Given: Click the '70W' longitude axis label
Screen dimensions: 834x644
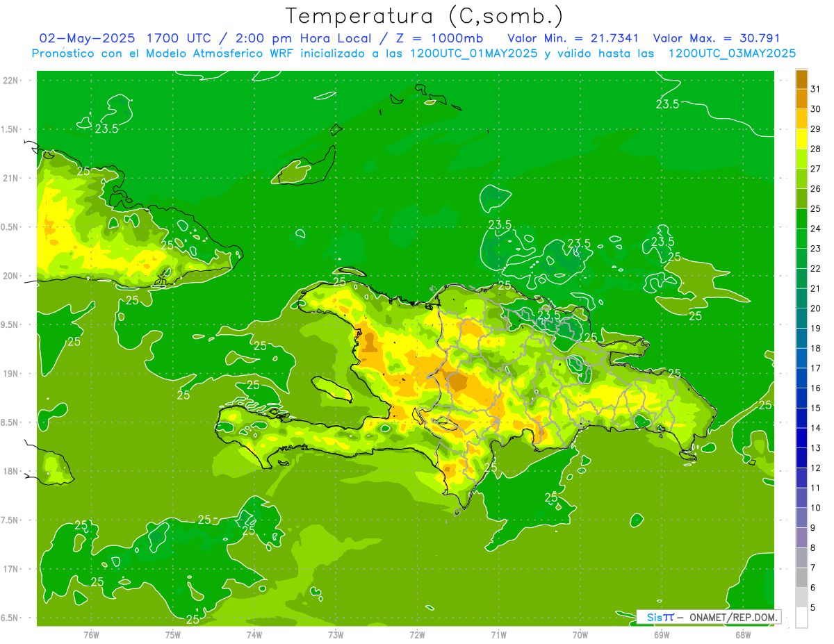Looking at the screenshot, I should point(580,635).
